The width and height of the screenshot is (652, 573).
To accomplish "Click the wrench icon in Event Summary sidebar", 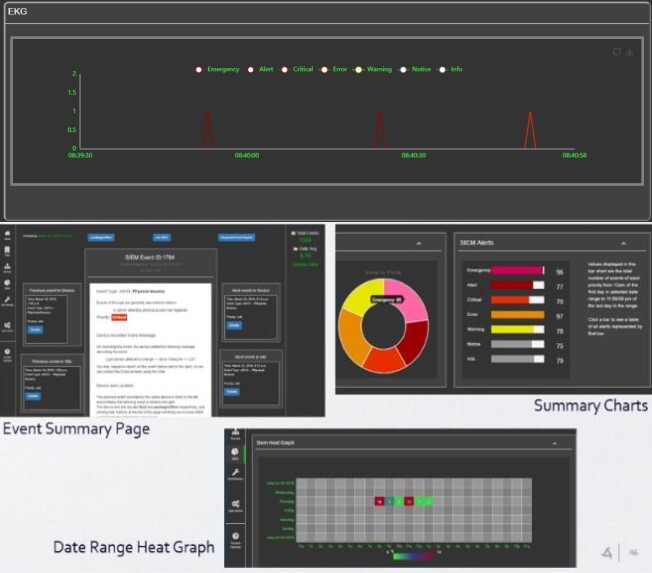I will pos(7,301).
